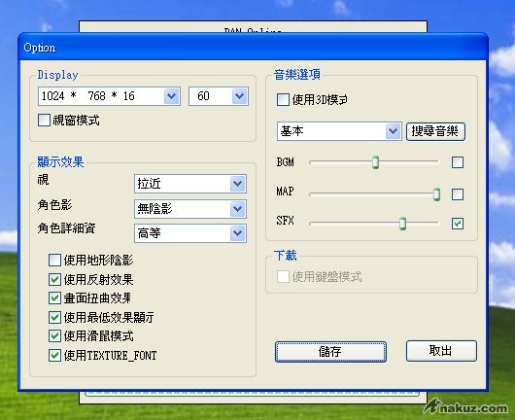Toggle the 使用地形陰影 checkbox
The height and width of the screenshot is (420, 515).
(x=54, y=260)
